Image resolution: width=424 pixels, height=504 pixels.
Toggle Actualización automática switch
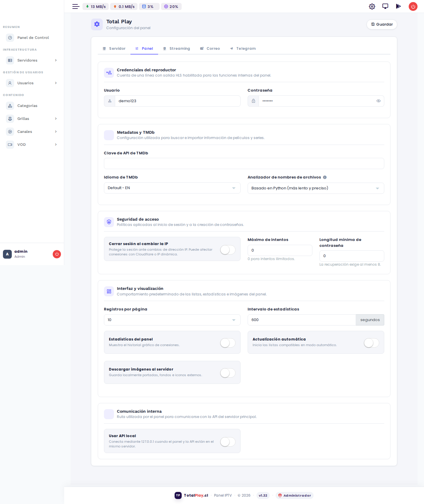[x=372, y=343]
